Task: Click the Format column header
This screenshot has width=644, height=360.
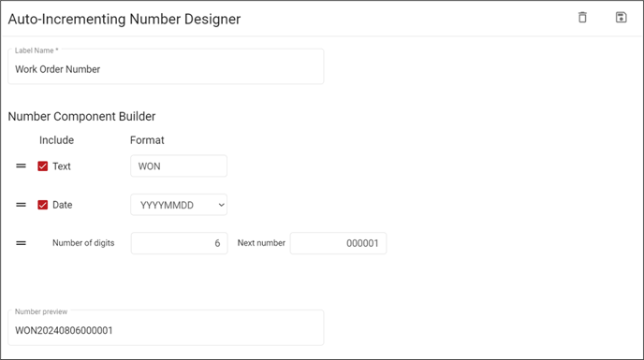Action: (x=147, y=140)
